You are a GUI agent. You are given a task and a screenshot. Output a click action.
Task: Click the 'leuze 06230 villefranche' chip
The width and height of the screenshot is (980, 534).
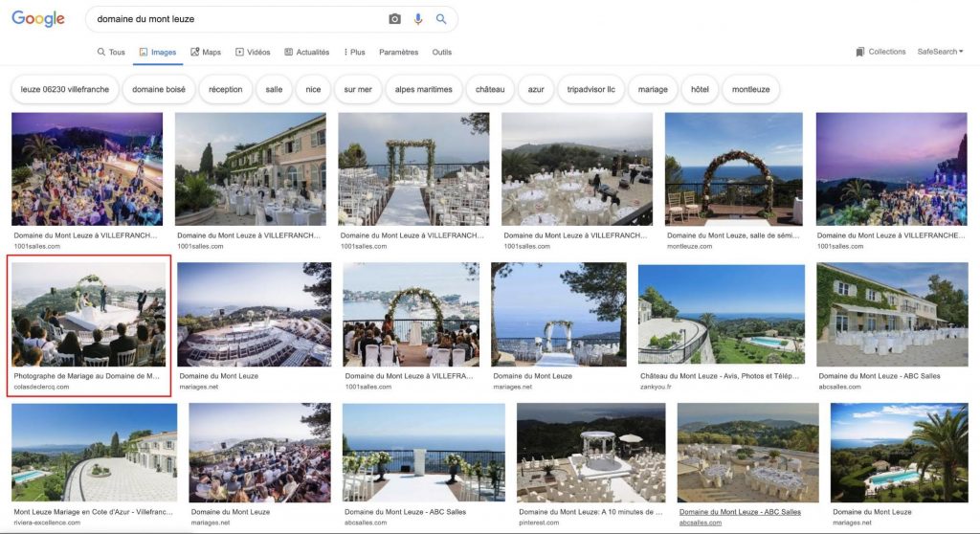65,89
